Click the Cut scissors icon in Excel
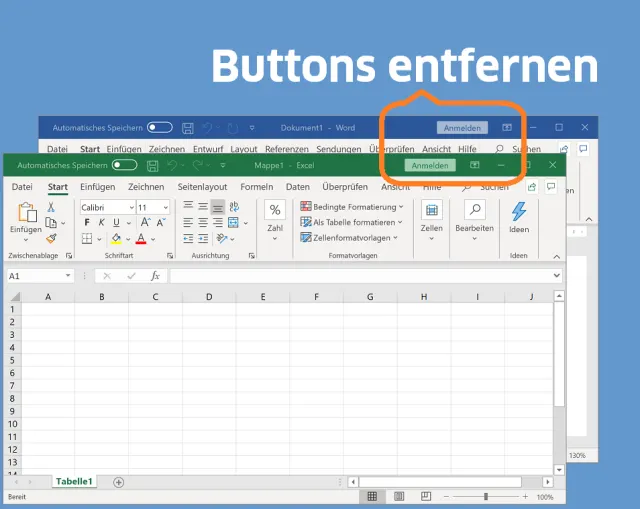The width and height of the screenshot is (640, 509). (x=51, y=207)
